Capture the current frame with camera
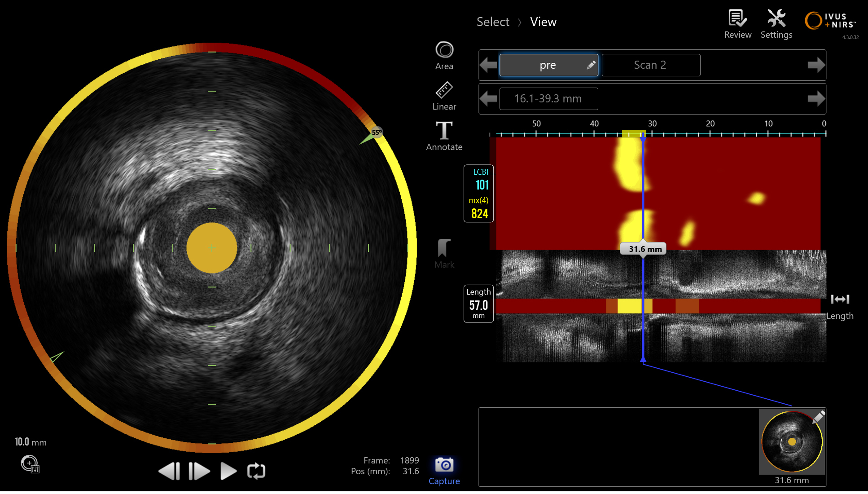 click(444, 465)
